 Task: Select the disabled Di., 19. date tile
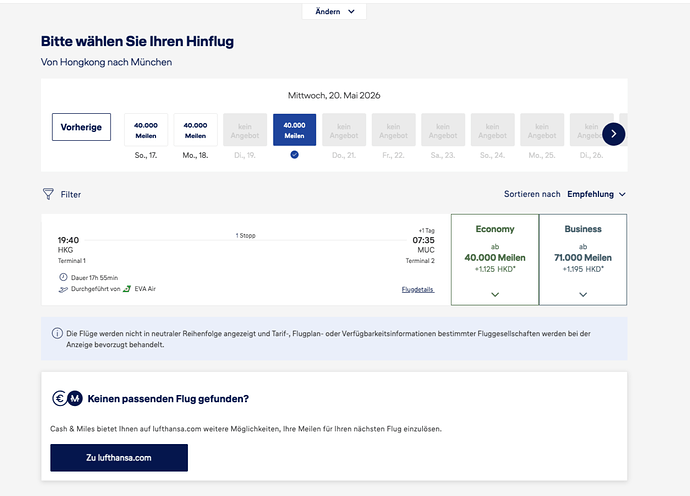(245, 130)
